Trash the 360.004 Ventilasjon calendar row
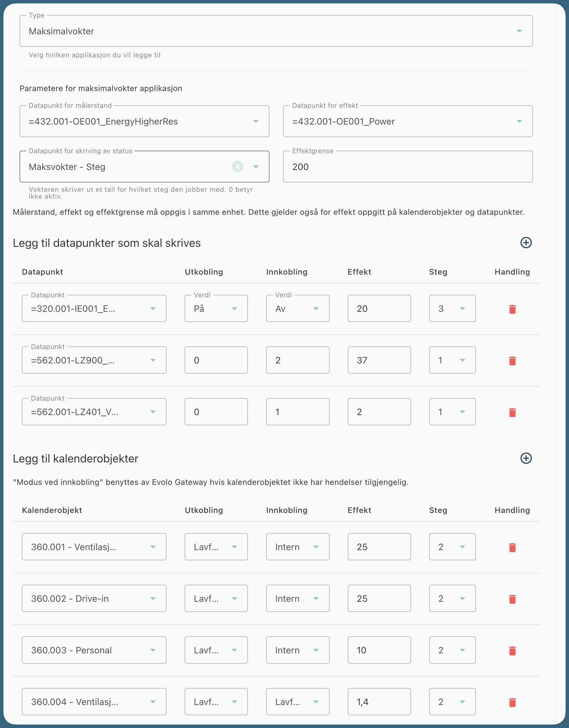 pyautogui.click(x=512, y=702)
